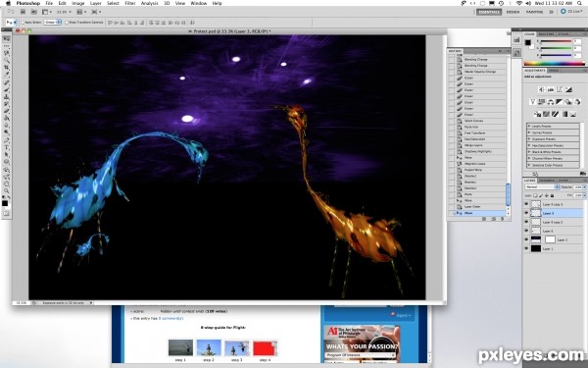Viewport: 588px width, 368px height.
Task: Open the Filter menu
Action: [129, 3]
